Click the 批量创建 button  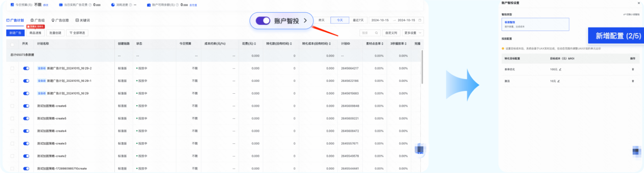click(55, 33)
